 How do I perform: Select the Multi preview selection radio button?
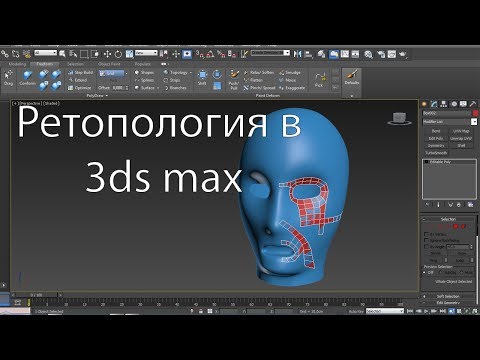(462, 272)
